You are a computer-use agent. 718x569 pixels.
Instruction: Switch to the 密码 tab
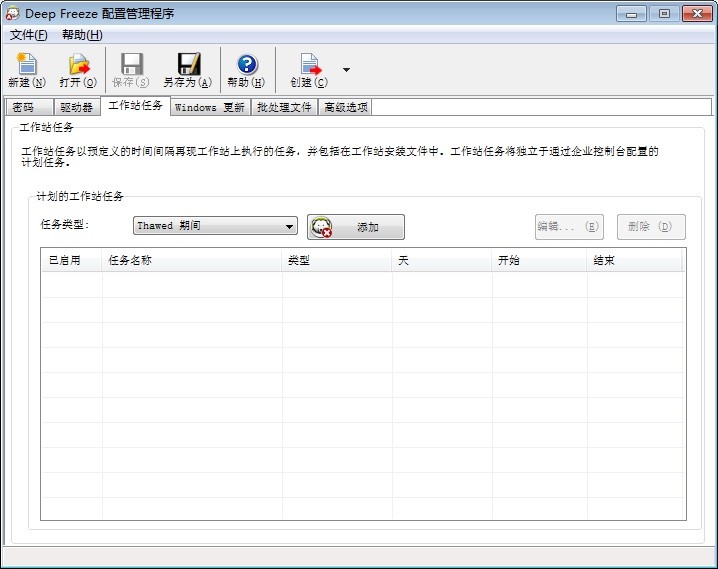[x=24, y=107]
